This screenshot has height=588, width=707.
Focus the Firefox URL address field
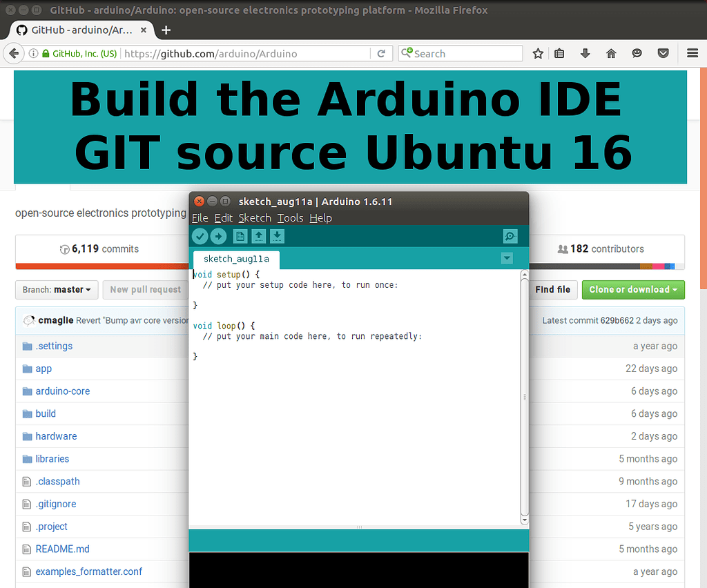246,54
